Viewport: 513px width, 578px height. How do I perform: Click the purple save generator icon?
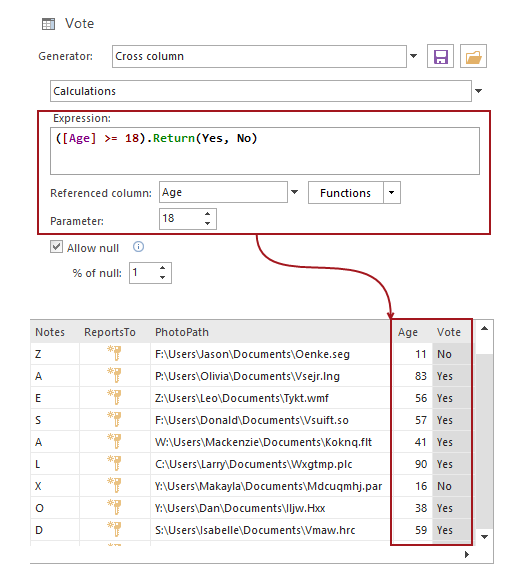(x=440, y=56)
